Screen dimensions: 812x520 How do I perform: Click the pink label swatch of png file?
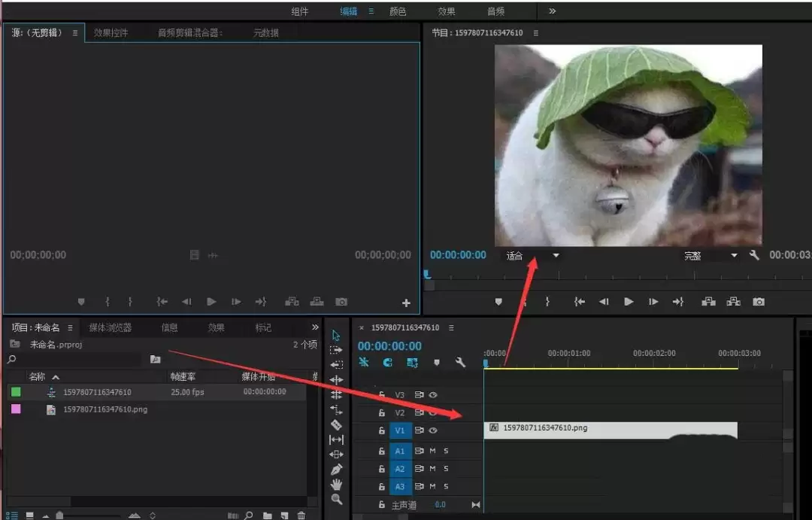coord(16,409)
